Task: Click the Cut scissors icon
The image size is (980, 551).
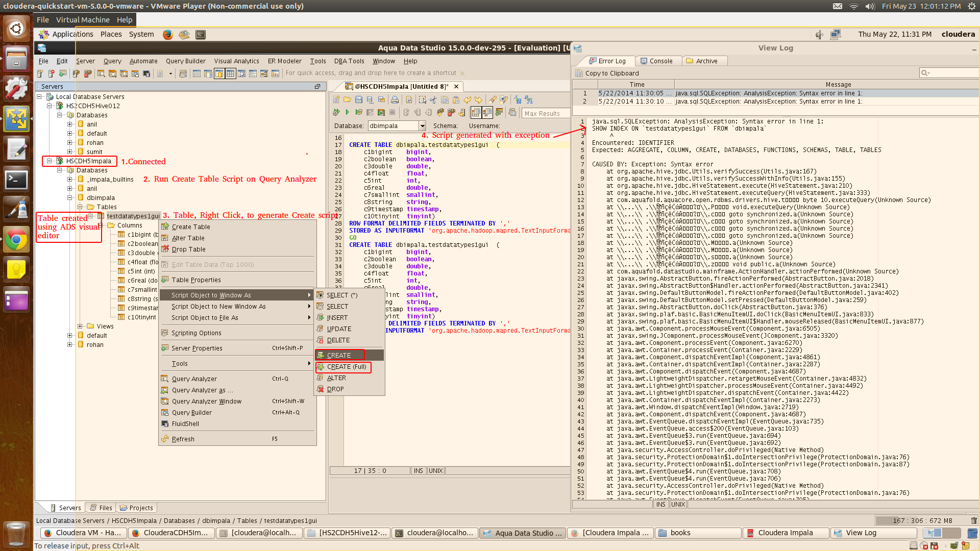Action: [433, 100]
